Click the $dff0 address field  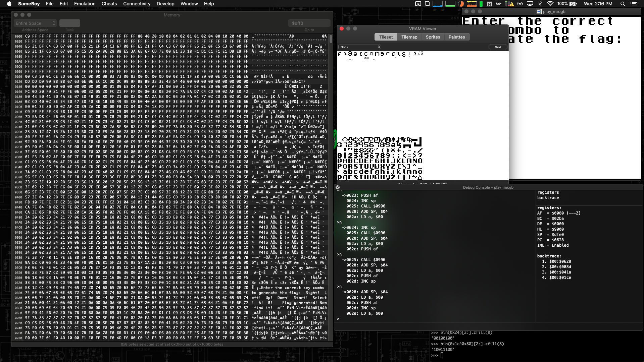point(309,23)
